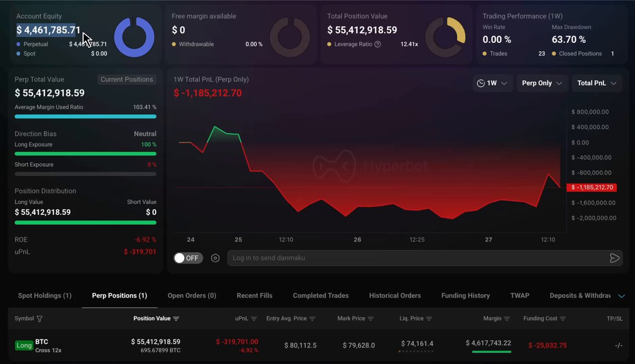Click the Mark Price sort icon

coord(371,319)
